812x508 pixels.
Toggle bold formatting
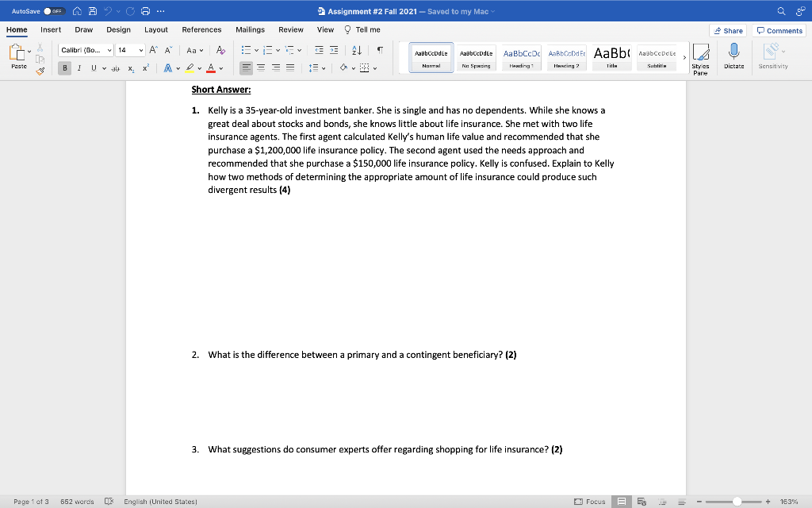(x=64, y=69)
